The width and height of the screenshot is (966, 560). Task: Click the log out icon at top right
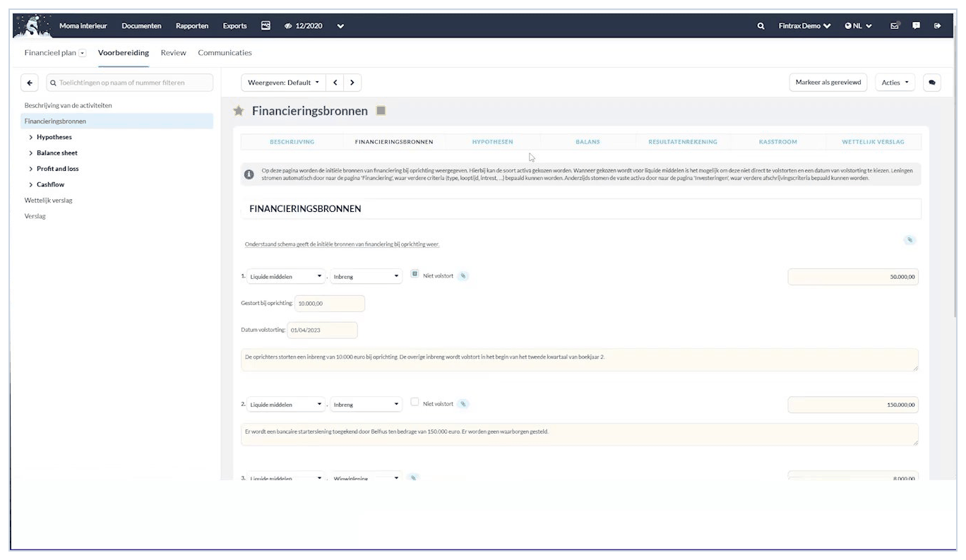[x=938, y=25]
